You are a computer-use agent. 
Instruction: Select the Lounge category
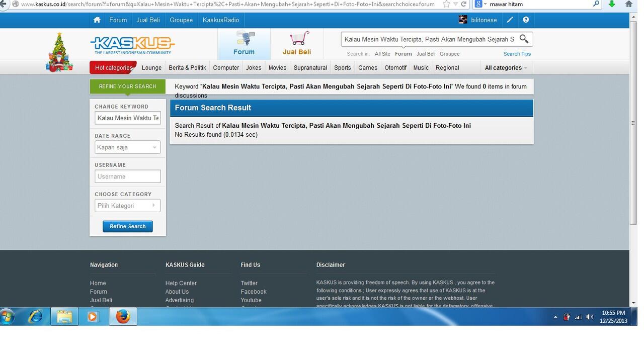click(151, 68)
